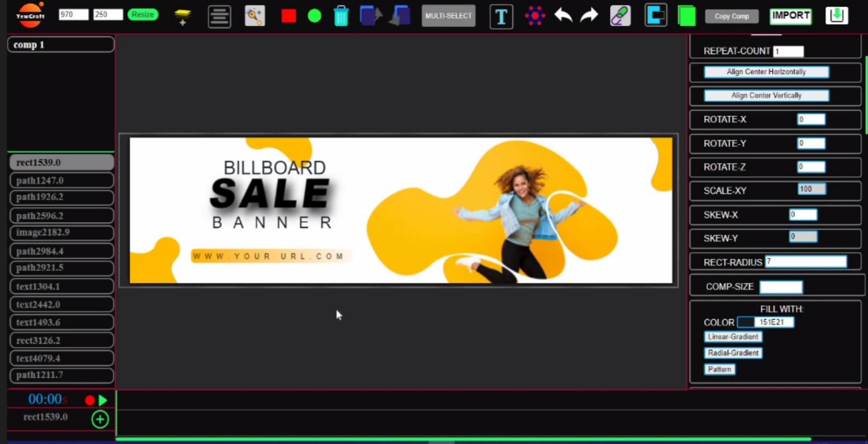
Task: Click Align Center Vertically
Action: click(766, 95)
